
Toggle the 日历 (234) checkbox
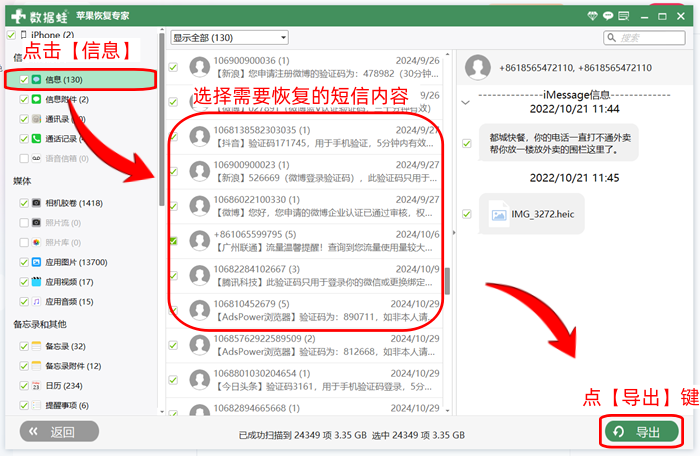click(x=24, y=385)
